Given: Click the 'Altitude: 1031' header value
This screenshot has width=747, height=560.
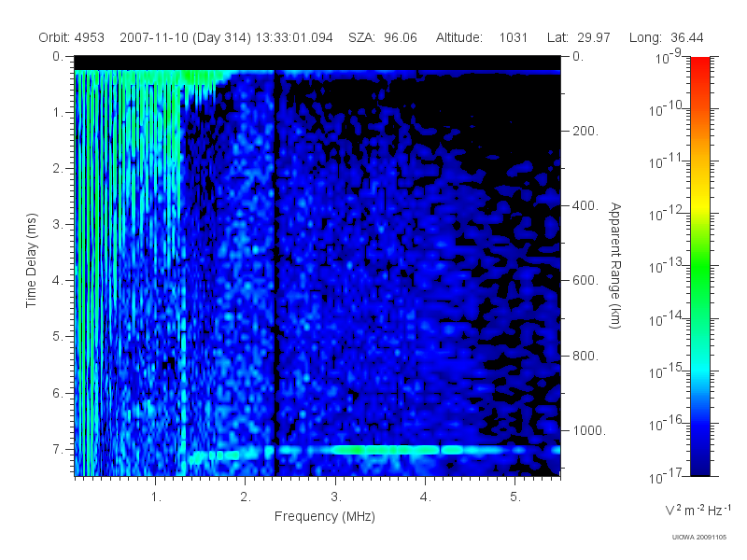Looking at the screenshot, I should [482, 37].
